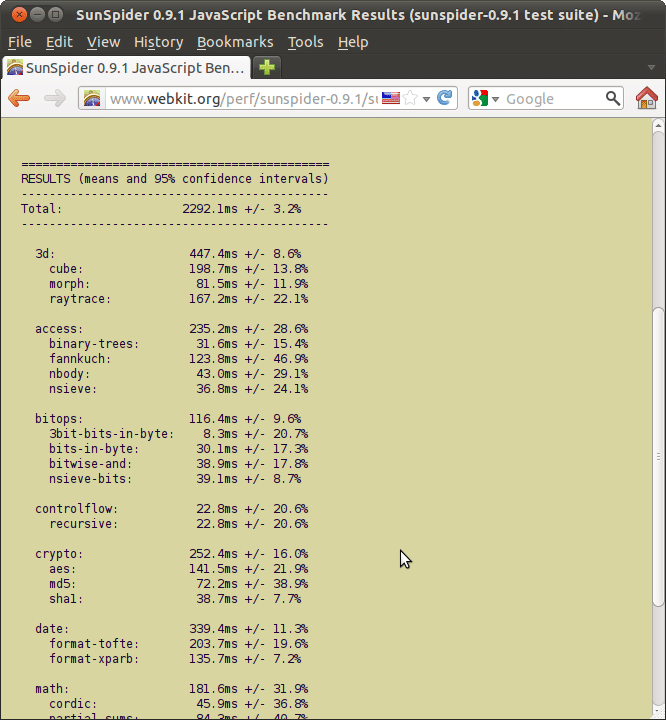
Task: Open the list all tabs dropdown arrow
Action: click(651, 68)
